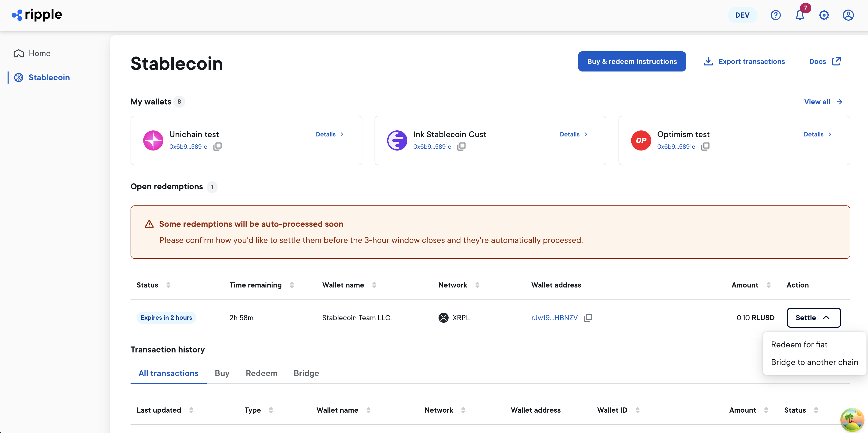Click Buy & redeem instructions button
This screenshot has width=868, height=433.
632,62
